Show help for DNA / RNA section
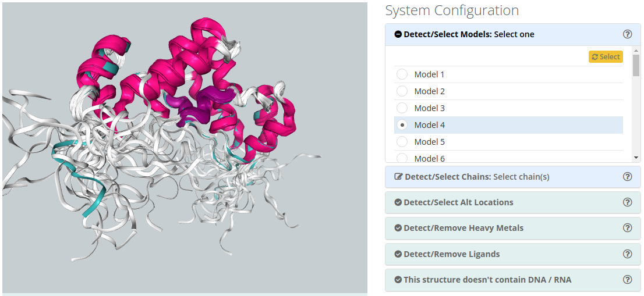This screenshot has width=644, height=296. click(x=627, y=280)
